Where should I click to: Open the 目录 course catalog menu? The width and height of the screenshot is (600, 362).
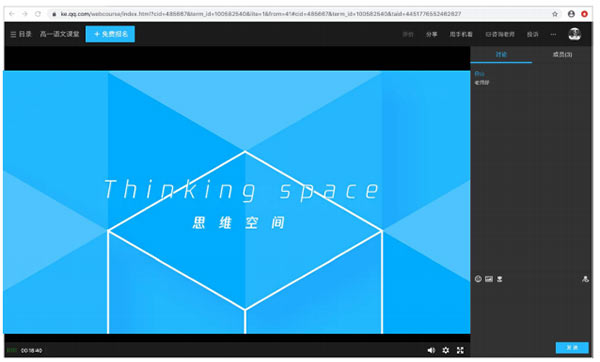coord(21,34)
